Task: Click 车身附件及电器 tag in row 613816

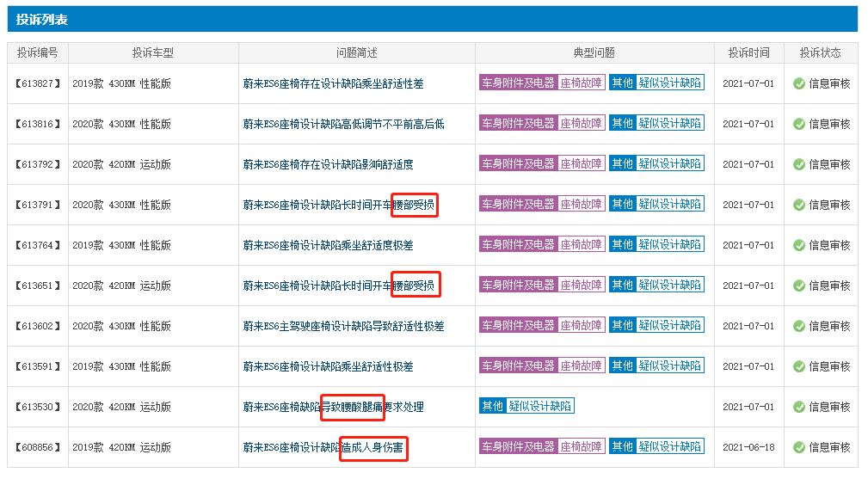Action: pos(518,123)
